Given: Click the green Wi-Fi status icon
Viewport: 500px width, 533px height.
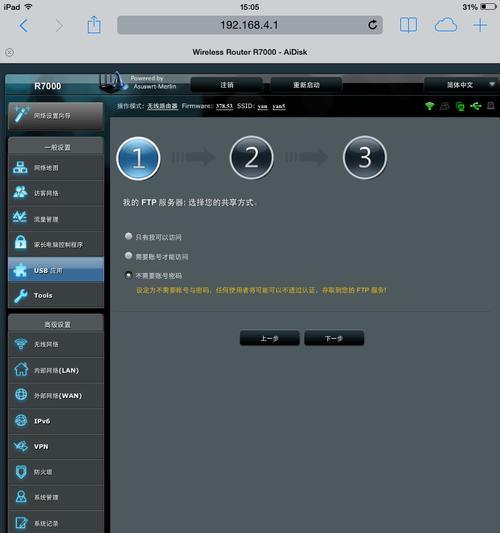Looking at the screenshot, I should (x=430, y=106).
